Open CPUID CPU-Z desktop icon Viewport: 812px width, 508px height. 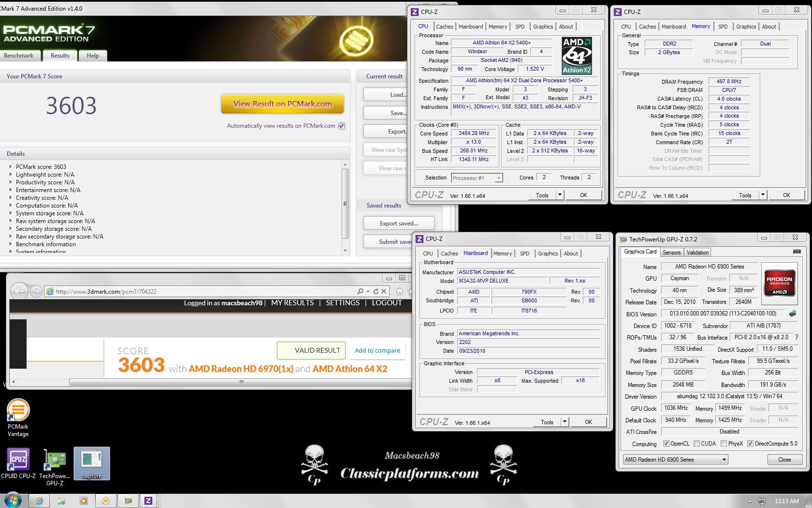pos(18,463)
